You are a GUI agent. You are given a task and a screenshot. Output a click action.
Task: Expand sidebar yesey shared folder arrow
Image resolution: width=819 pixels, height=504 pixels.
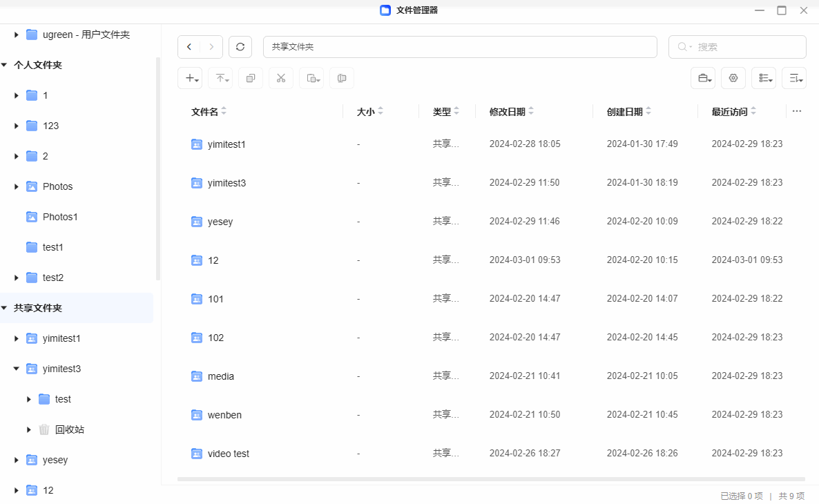(16, 460)
